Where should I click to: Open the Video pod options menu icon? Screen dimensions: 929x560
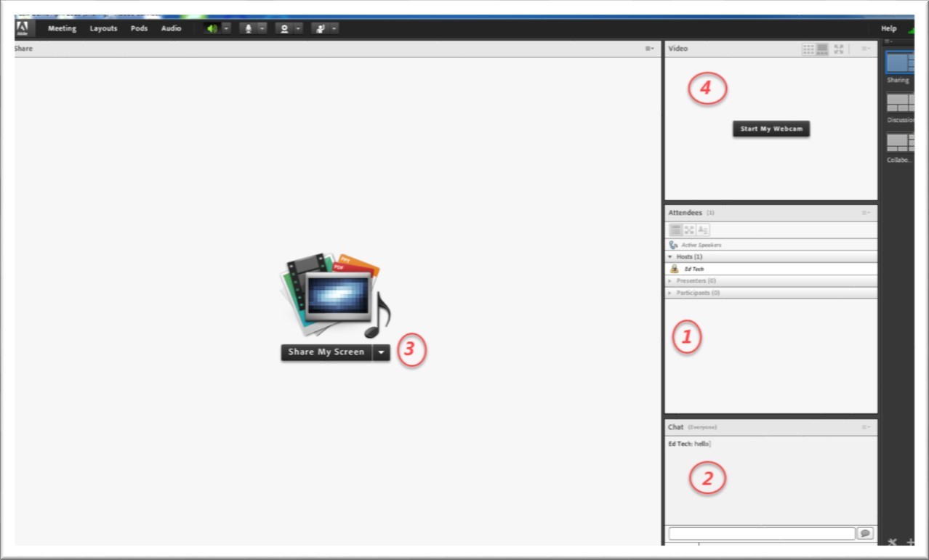866,49
